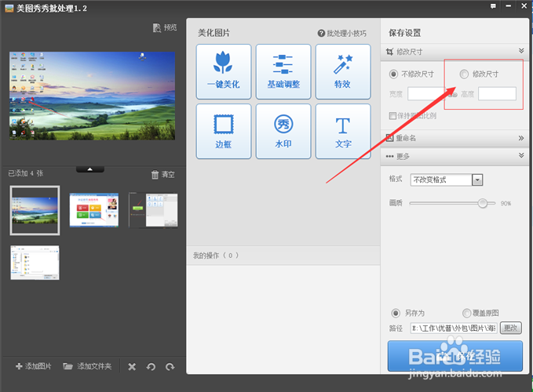Viewport: 533px width, 392px height.
Task: Collapse the 更多 more section
Action: click(455, 157)
